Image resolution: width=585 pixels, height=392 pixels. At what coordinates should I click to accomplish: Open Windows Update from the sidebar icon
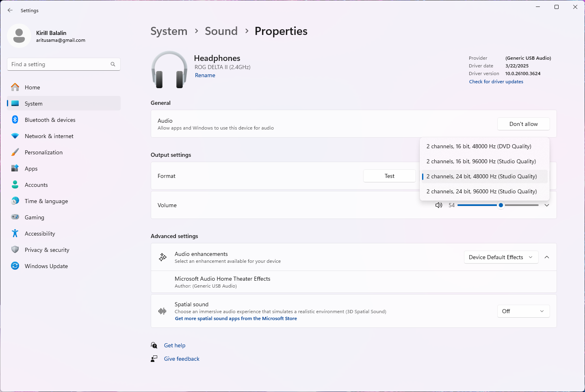[x=15, y=266]
